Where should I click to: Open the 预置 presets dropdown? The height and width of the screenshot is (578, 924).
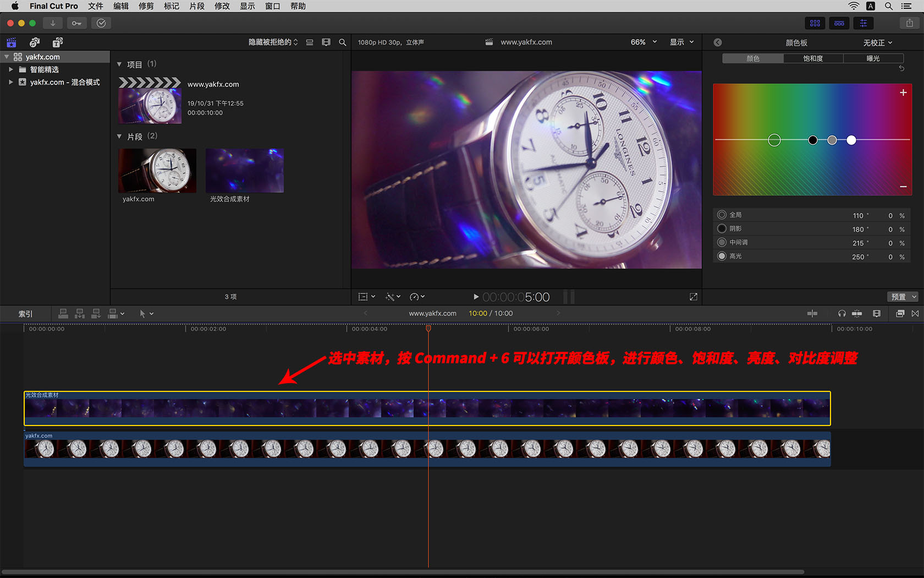[x=903, y=297]
